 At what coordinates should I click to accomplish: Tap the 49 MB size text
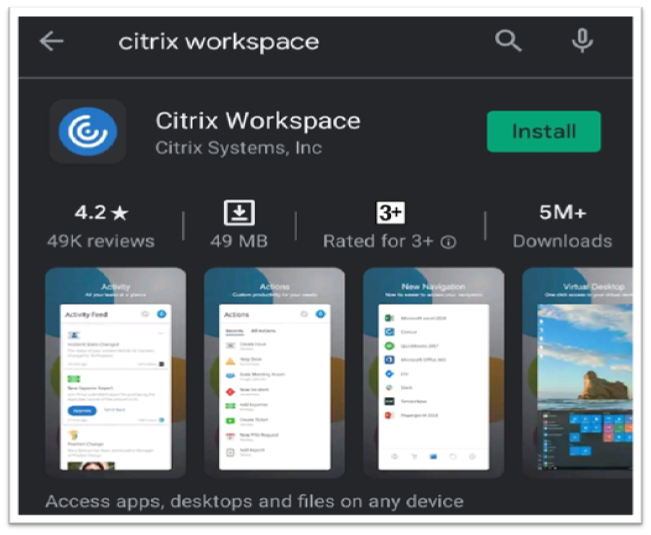click(239, 241)
